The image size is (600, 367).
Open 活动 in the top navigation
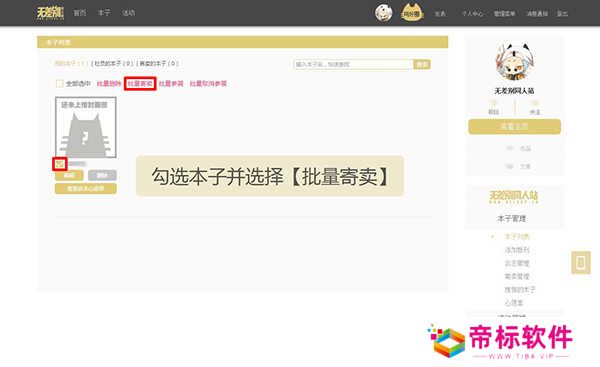128,13
